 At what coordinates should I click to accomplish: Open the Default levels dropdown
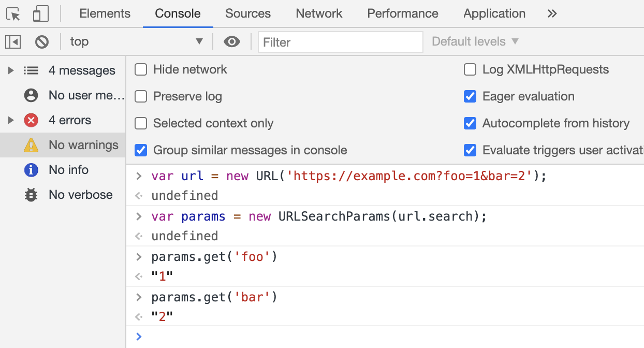475,41
